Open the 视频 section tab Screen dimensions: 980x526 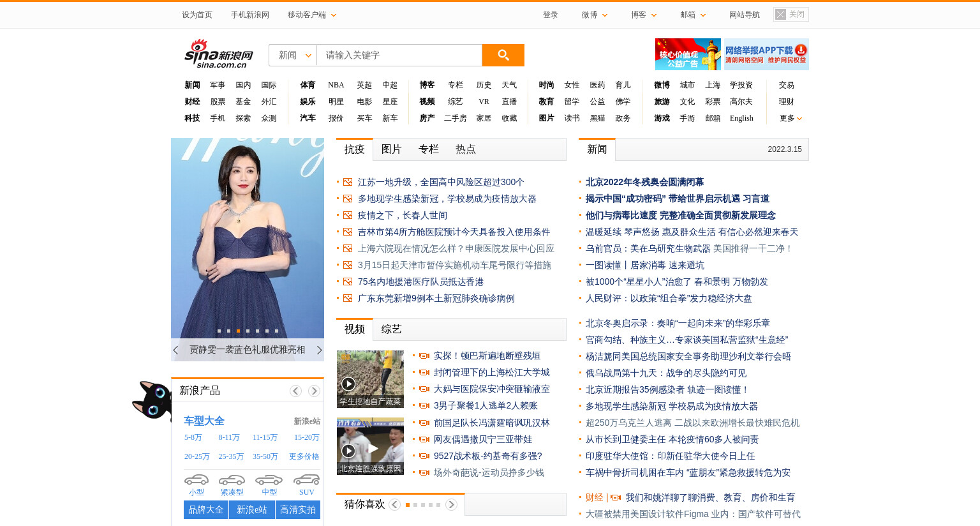click(x=355, y=329)
